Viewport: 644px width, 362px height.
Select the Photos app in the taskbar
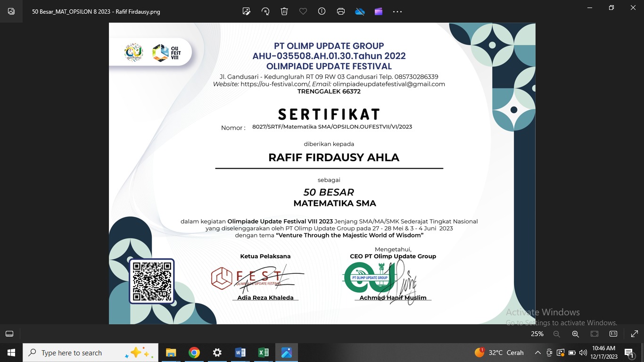point(287,353)
